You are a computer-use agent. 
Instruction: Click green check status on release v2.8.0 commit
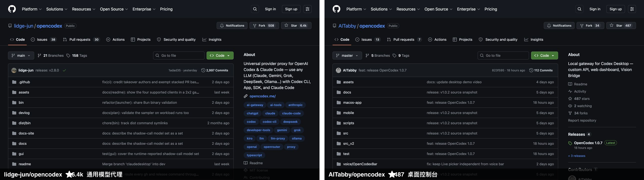click(x=64, y=70)
